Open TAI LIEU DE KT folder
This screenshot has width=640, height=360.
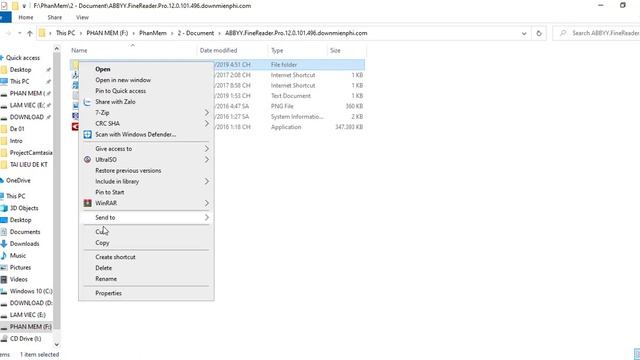[29, 164]
